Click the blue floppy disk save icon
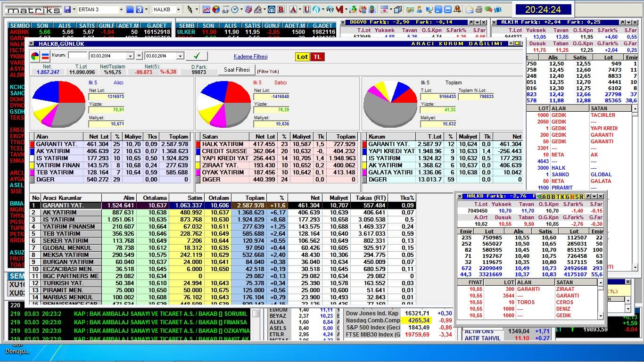644x362 pixels. pyautogui.click(x=67, y=9)
